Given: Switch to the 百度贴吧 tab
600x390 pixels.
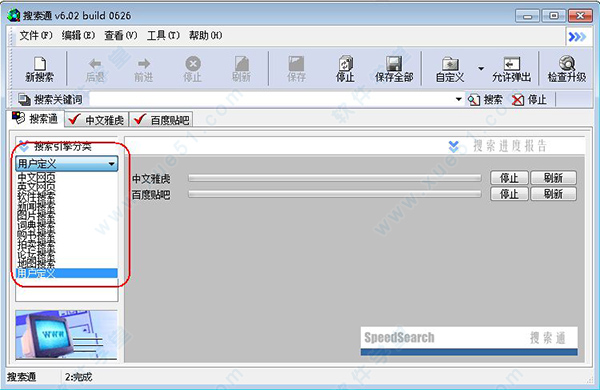Looking at the screenshot, I should click(161, 120).
